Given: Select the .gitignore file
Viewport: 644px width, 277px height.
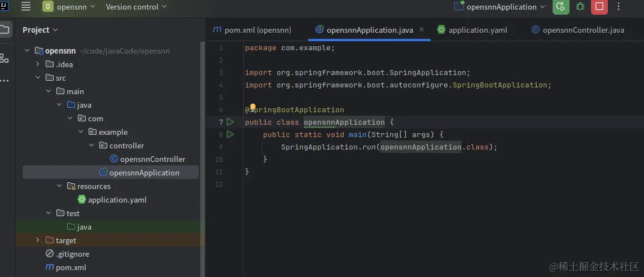Looking at the screenshot, I should pyautogui.click(x=72, y=254).
